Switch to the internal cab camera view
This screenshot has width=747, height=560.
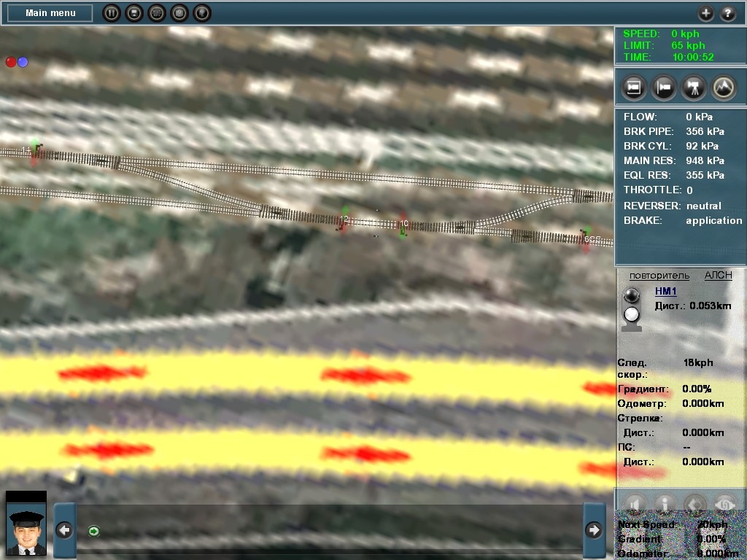click(634, 87)
